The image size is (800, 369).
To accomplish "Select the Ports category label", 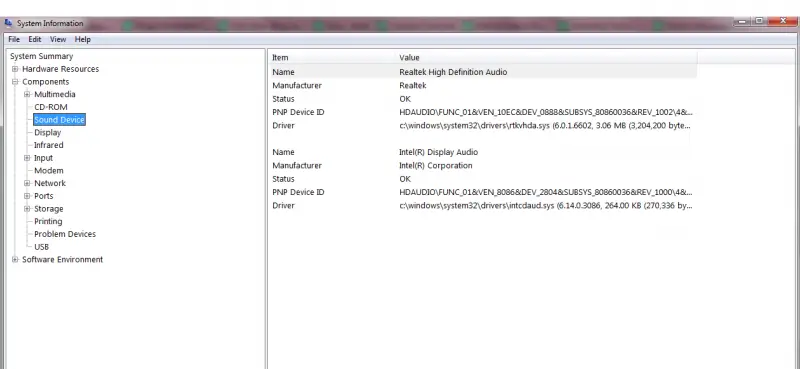I will click(43, 196).
